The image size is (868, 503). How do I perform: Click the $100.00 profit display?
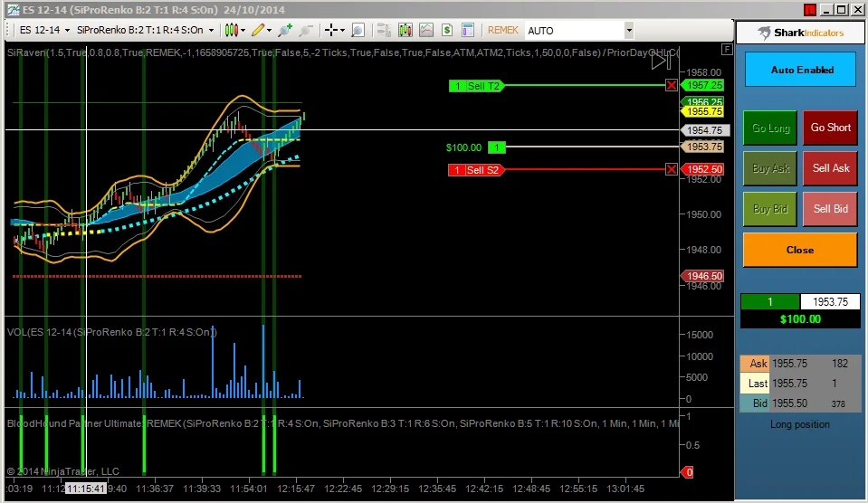(800, 319)
